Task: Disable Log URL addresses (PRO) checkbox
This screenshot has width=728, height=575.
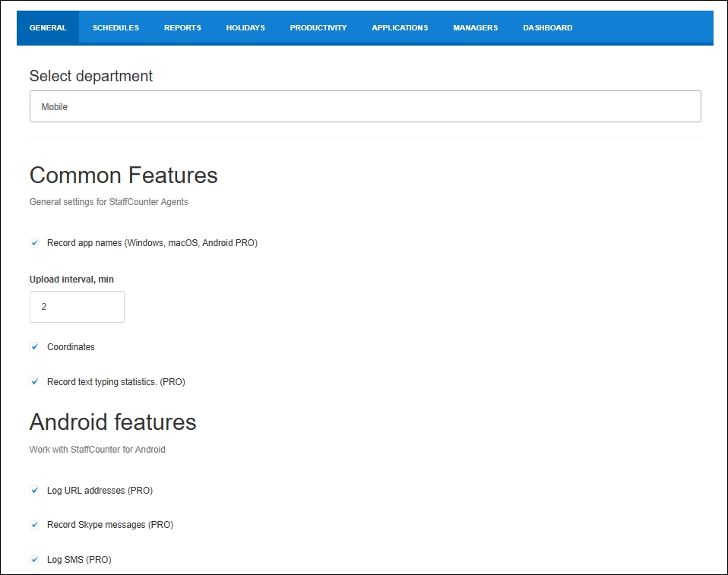Action: [x=34, y=491]
